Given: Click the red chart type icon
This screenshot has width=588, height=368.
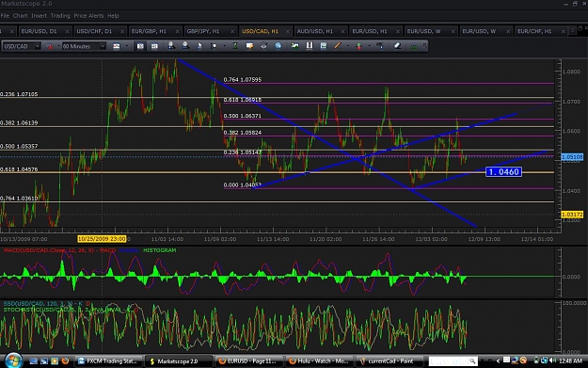Looking at the screenshot, I should click(x=49, y=46).
